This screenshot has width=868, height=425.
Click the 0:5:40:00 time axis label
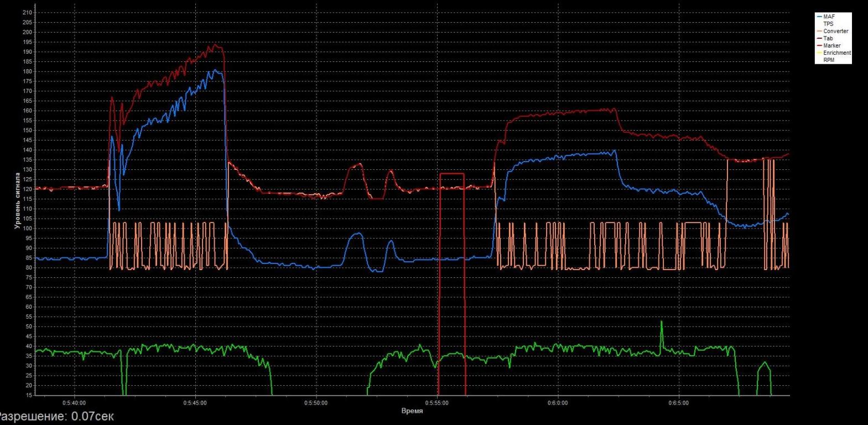pos(74,403)
